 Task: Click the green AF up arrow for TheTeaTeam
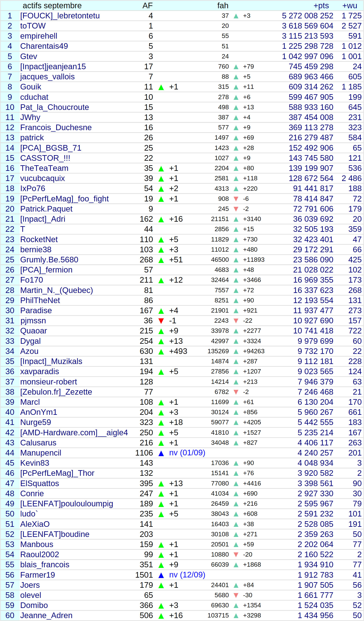(161, 169)
